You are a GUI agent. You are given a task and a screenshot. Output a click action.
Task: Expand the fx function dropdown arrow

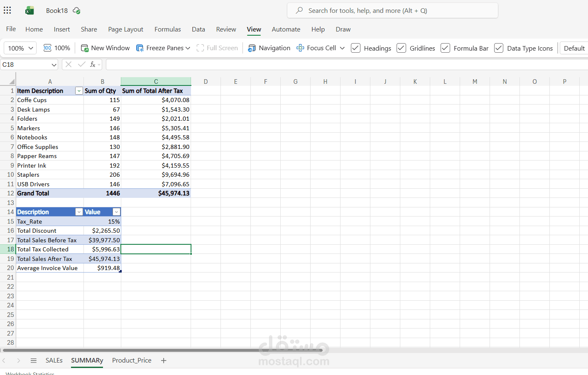click(99, 65)
